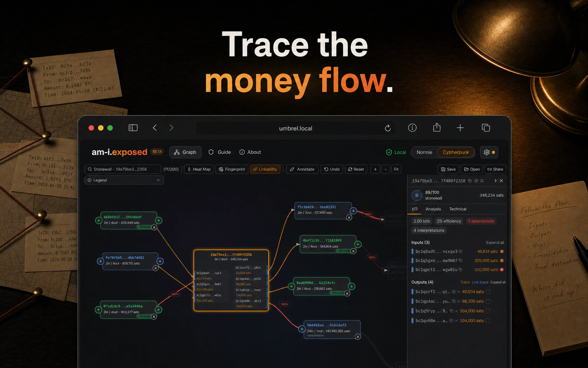Viewport: 588px width, 368px height.
Task: Remove node 904463ad...9162def2 from graph
Action: 358,337
